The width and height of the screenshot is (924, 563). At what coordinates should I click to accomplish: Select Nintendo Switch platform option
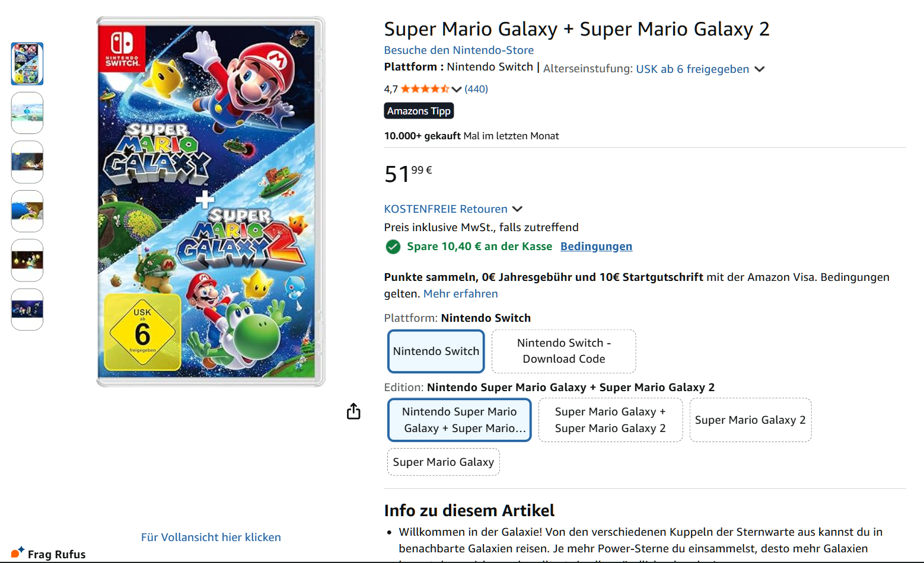tap(436, 351)
